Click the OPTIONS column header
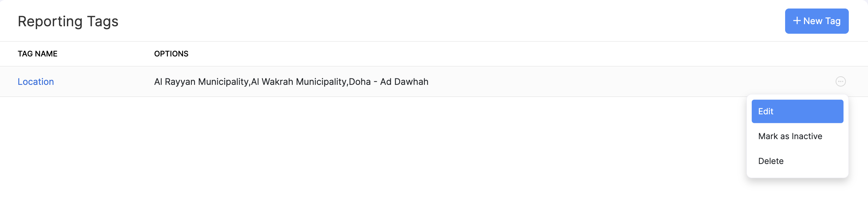The width and height of the screenshot is (868, 208). 171,54
